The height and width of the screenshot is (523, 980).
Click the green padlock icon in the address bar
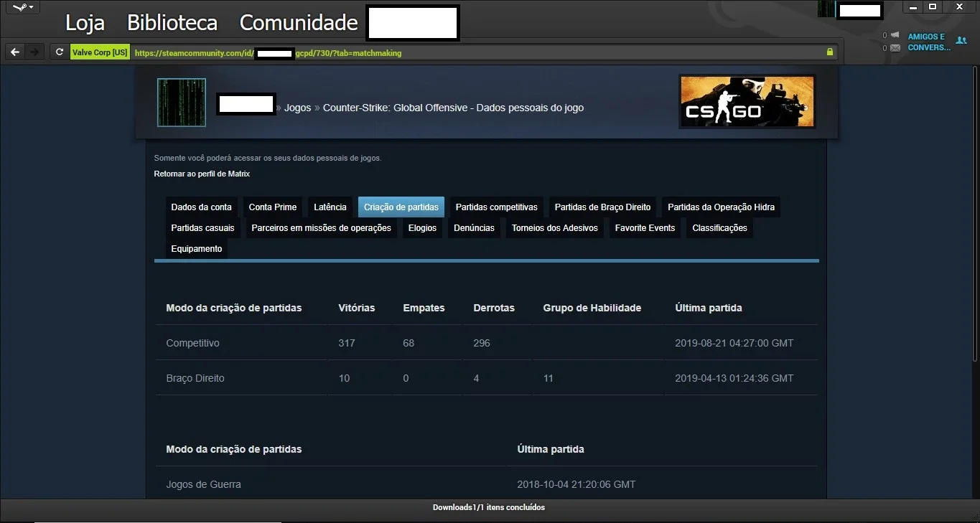click(x=830, y=52)
